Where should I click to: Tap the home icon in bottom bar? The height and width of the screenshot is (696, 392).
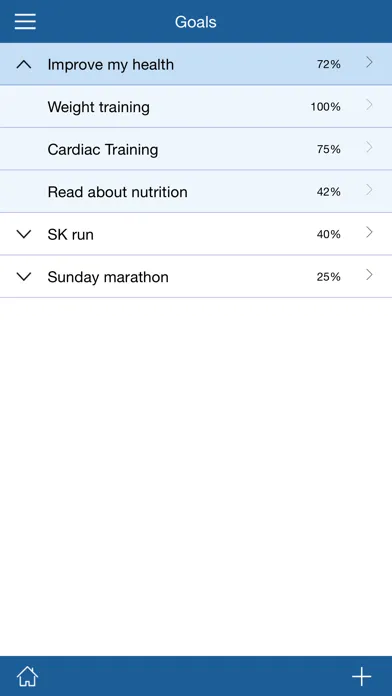click(27, 676)
